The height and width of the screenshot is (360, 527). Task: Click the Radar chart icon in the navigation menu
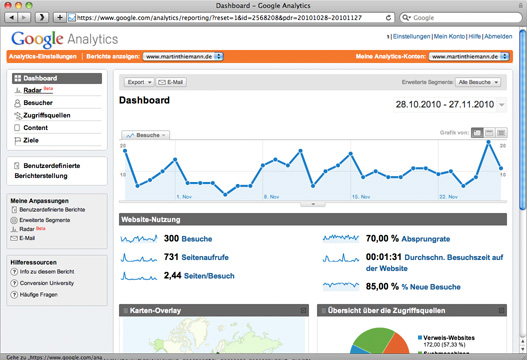(x=17, y=91)
